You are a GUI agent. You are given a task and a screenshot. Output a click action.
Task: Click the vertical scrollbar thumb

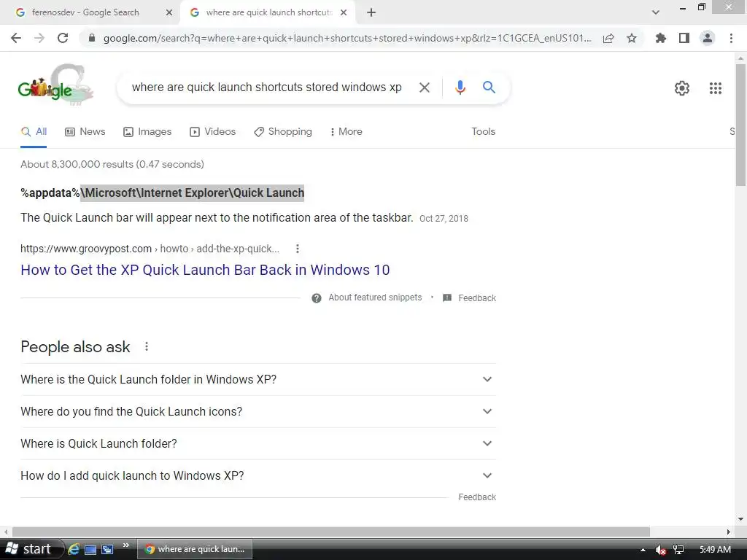point(741,125)
